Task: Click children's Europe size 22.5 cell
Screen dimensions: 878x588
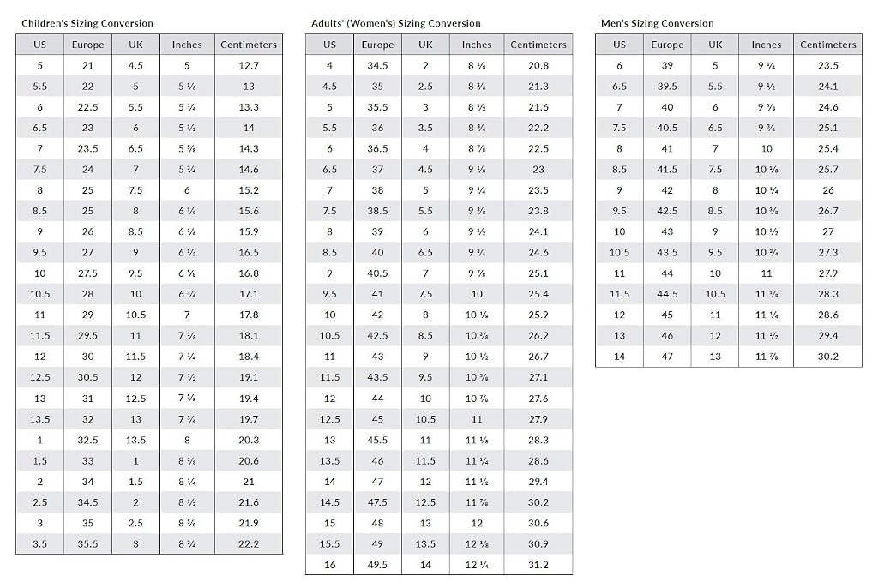Action: [x=88, y=107]
